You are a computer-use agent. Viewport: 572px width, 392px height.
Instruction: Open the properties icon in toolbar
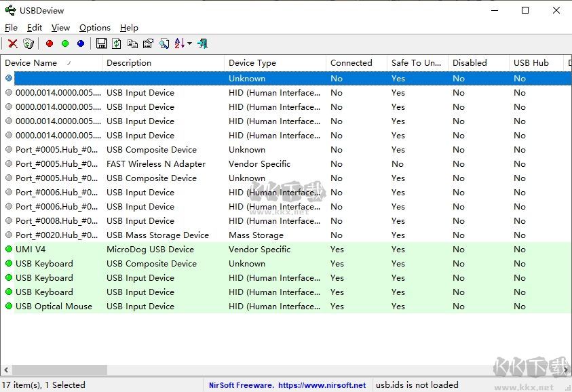pyautogui.click(x=148, y=44)
